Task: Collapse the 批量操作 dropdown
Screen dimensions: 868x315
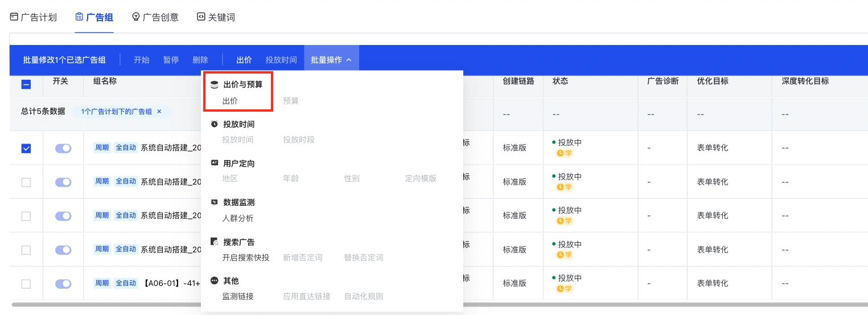Action: coord(331,60)
